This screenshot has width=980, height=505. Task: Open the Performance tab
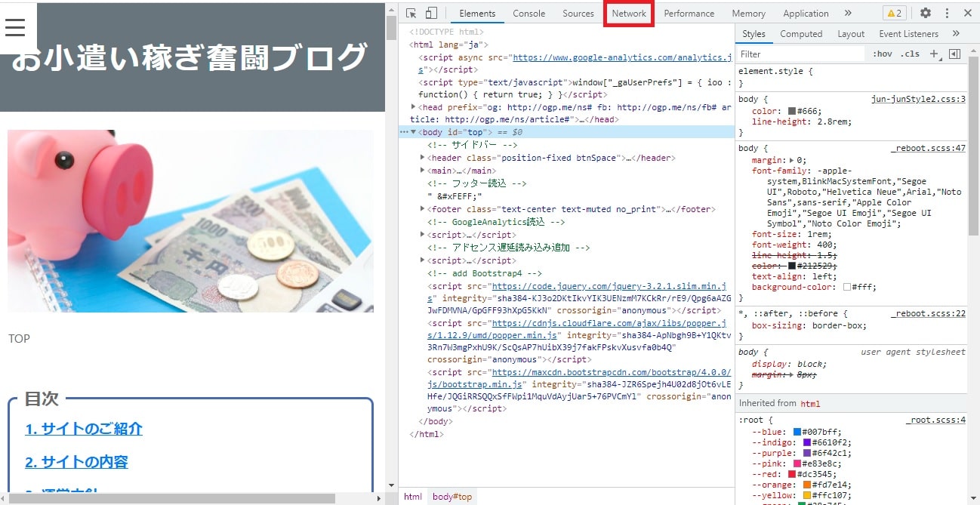pos(689,14)
